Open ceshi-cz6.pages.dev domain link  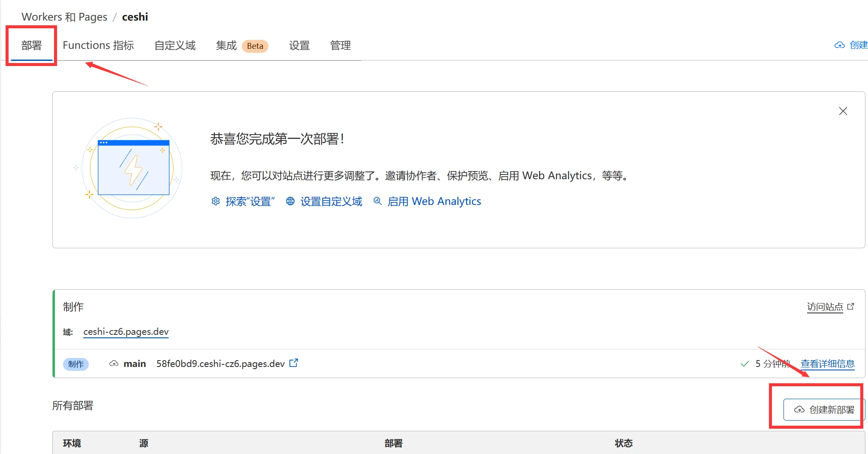coord(126,332)
